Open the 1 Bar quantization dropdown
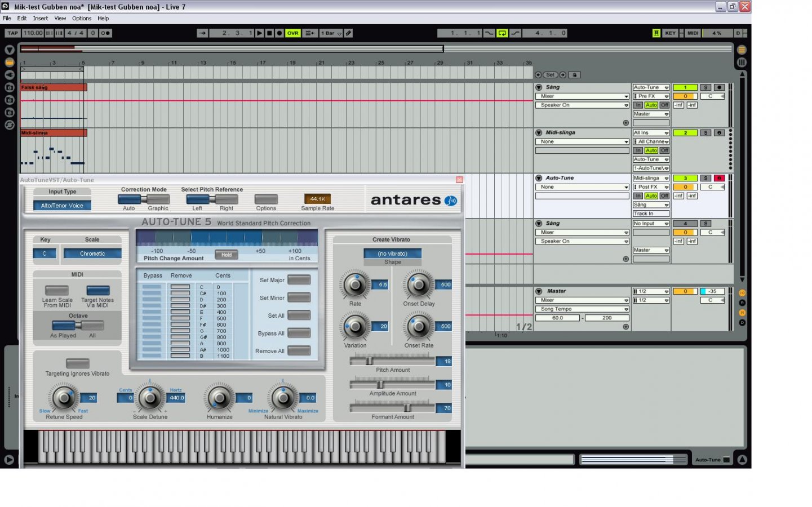812x507 pixels. (x=331, y=33)
